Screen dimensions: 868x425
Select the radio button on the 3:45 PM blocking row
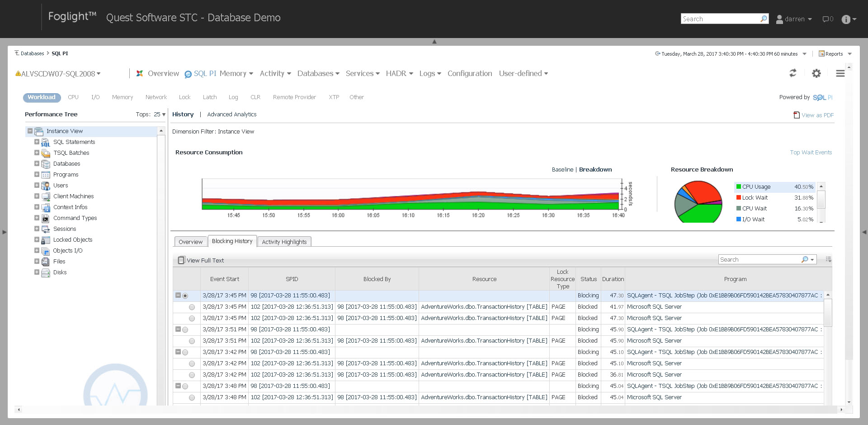pos(185,295)
